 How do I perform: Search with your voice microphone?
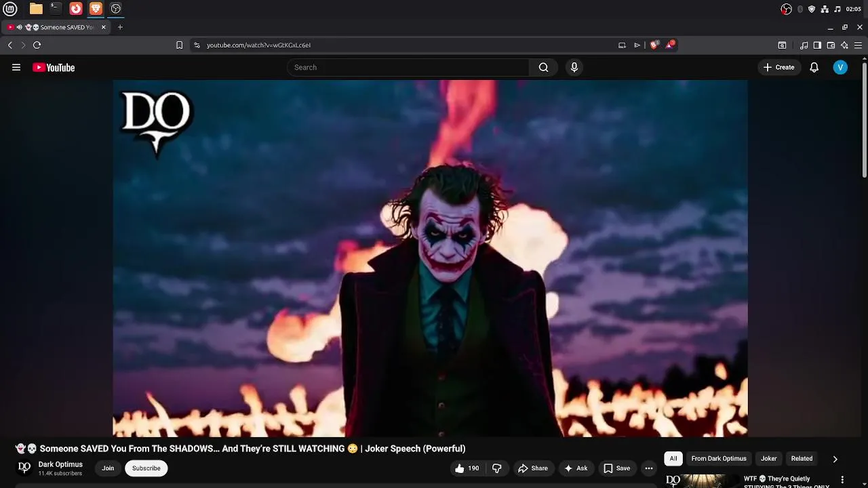(x=574, y=67)
